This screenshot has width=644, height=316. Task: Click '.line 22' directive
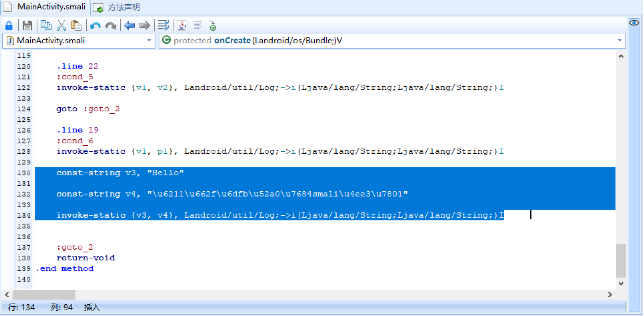tap(77, 66)
